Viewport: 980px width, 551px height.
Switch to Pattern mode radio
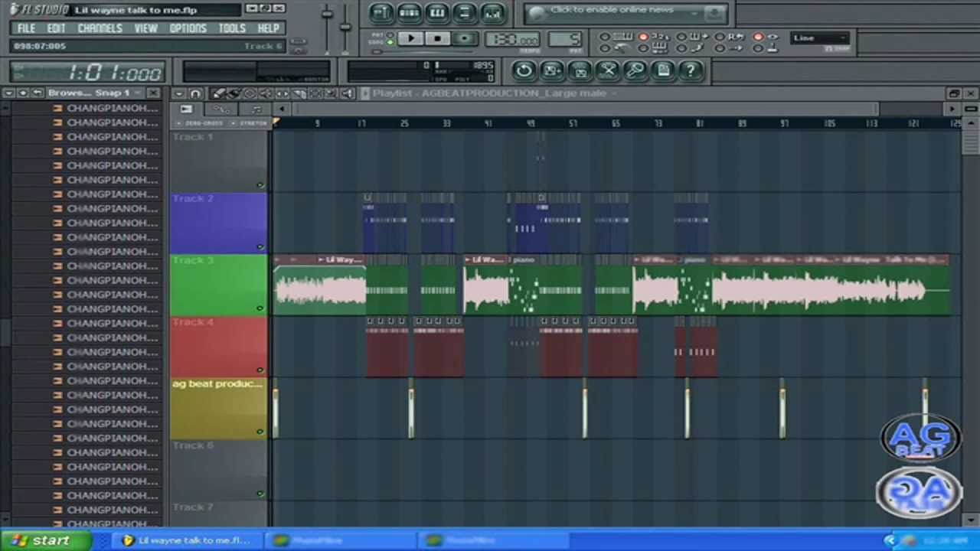coord(390,34)
